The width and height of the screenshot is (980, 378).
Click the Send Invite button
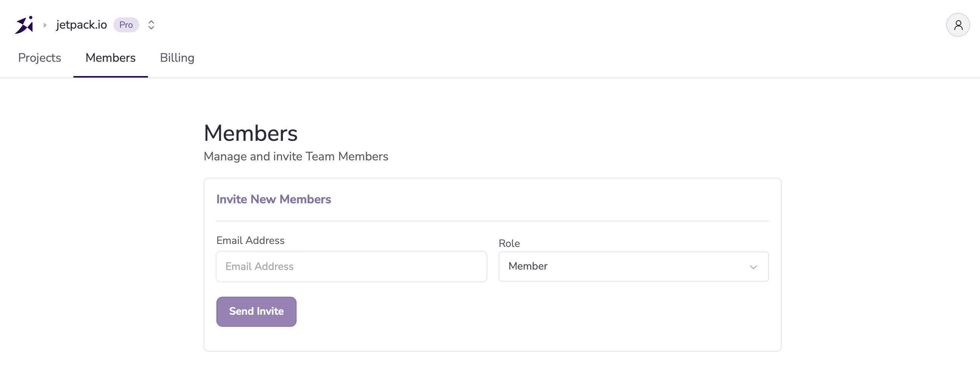[256, 311]
